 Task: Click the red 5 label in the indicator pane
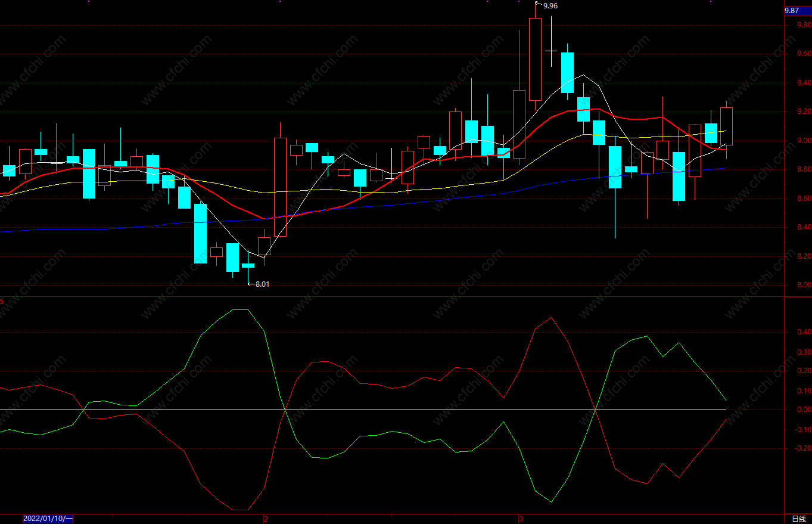2,302
